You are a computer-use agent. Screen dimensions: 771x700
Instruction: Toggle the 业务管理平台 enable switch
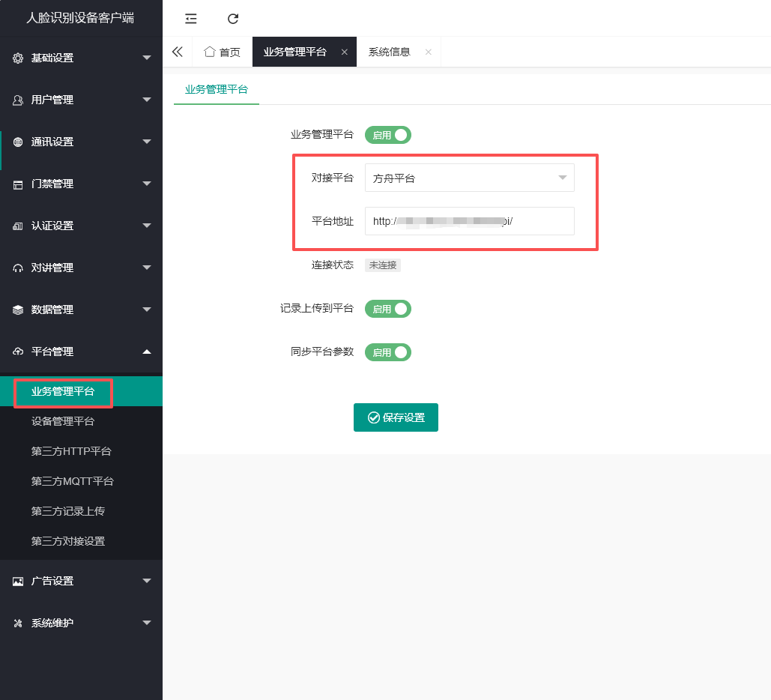point(388,135)
